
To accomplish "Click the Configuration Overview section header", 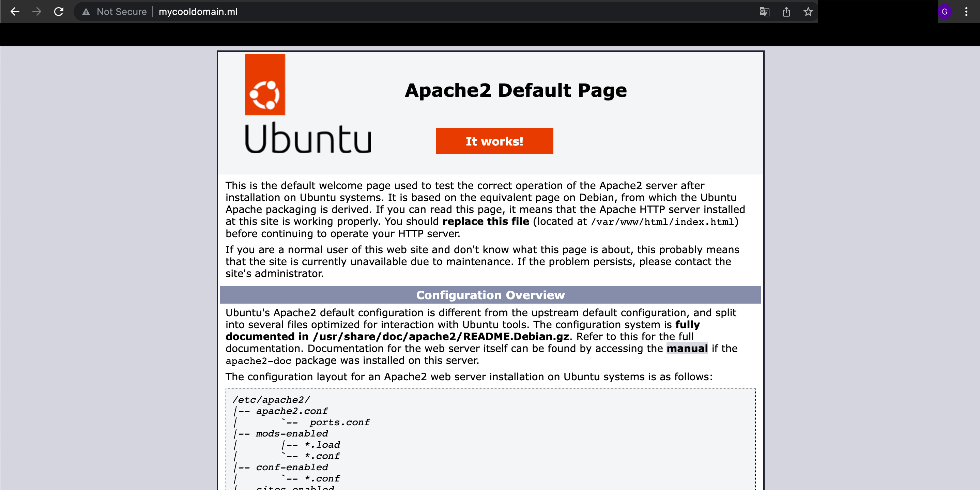I will click(x=490, y=295).
